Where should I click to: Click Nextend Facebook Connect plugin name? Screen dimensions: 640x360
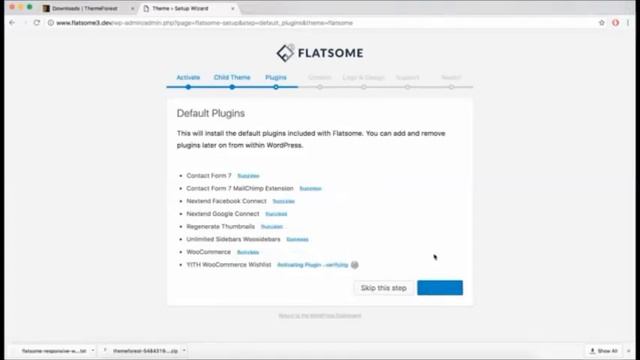[x=226, y=201]
